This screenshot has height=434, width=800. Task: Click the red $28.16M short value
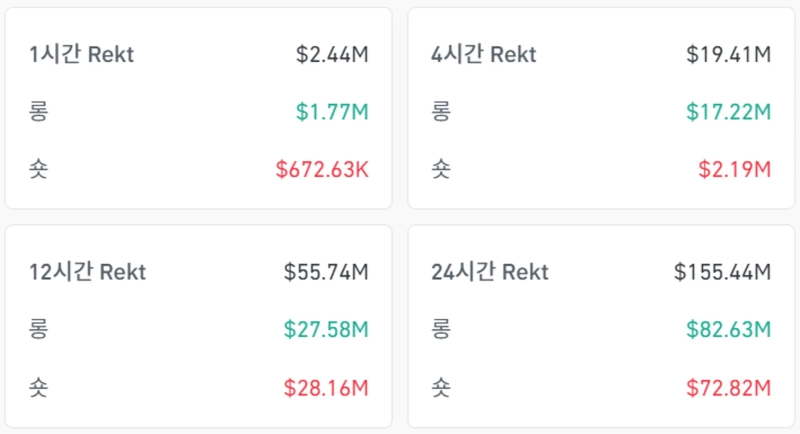(x=326, y=386)
